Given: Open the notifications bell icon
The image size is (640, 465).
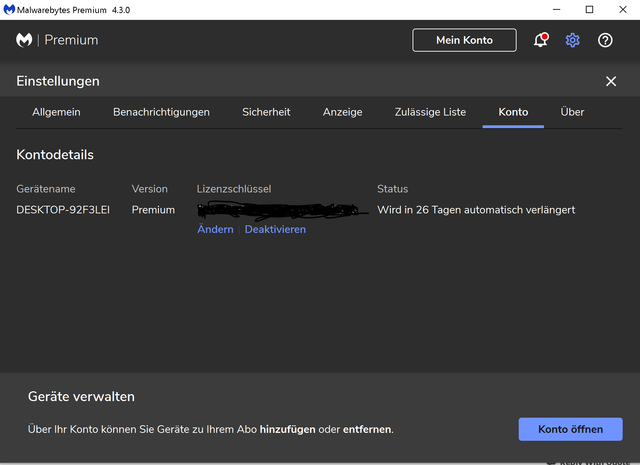Looking at the screenshot, I should [x=540, y=40].
